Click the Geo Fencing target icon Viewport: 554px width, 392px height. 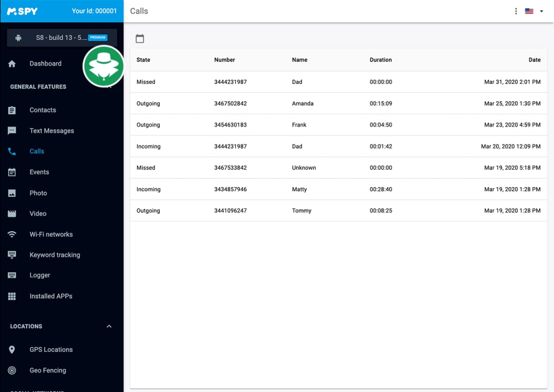click(x=12, y=370)
